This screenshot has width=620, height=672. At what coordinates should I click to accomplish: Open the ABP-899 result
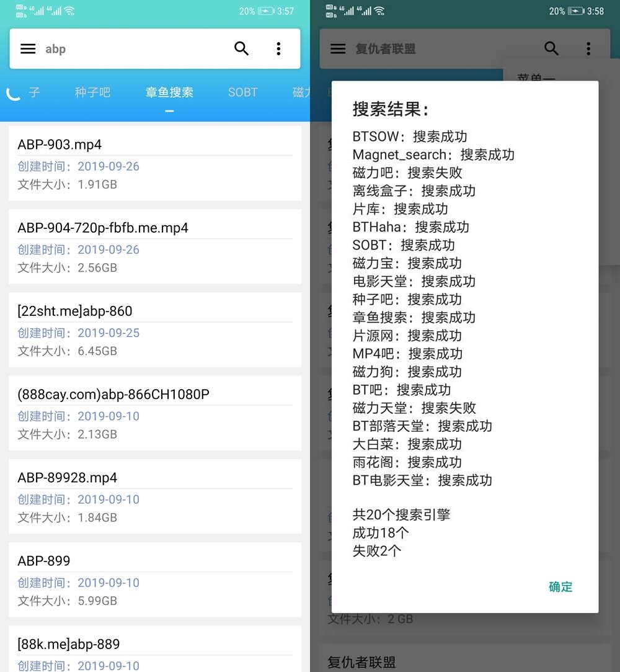pyautogui.click(x=155, y=580)
